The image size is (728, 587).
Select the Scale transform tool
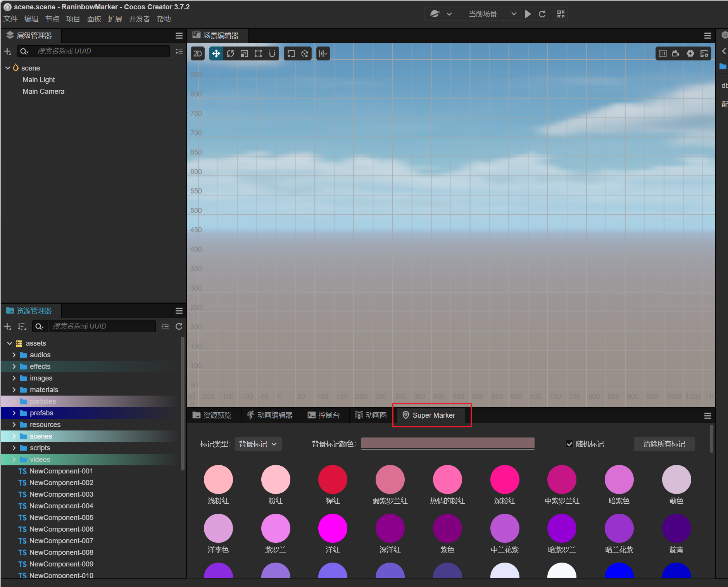coord(244,53)
